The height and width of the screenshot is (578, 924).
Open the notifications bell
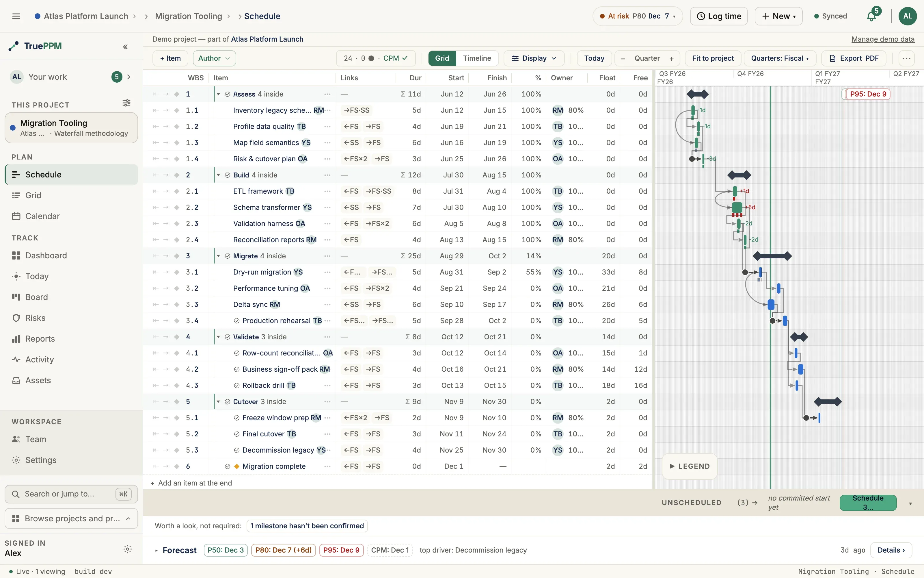871,16
